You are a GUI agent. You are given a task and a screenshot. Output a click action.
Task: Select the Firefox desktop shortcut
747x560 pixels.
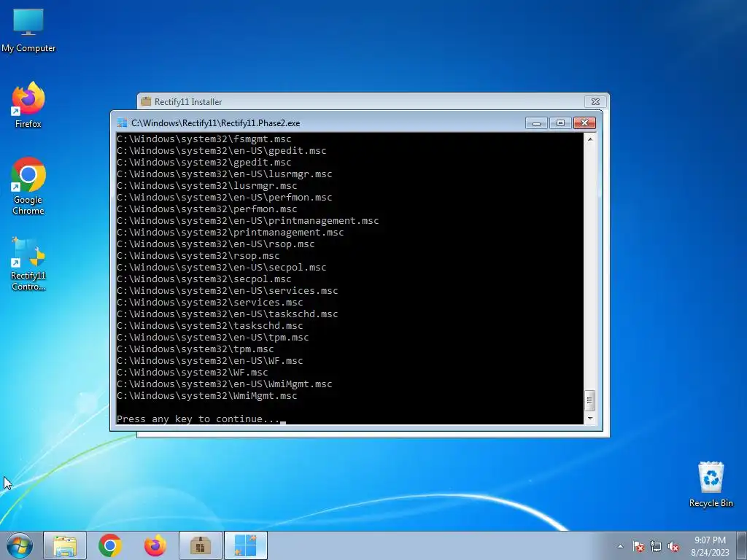point(28,105)
